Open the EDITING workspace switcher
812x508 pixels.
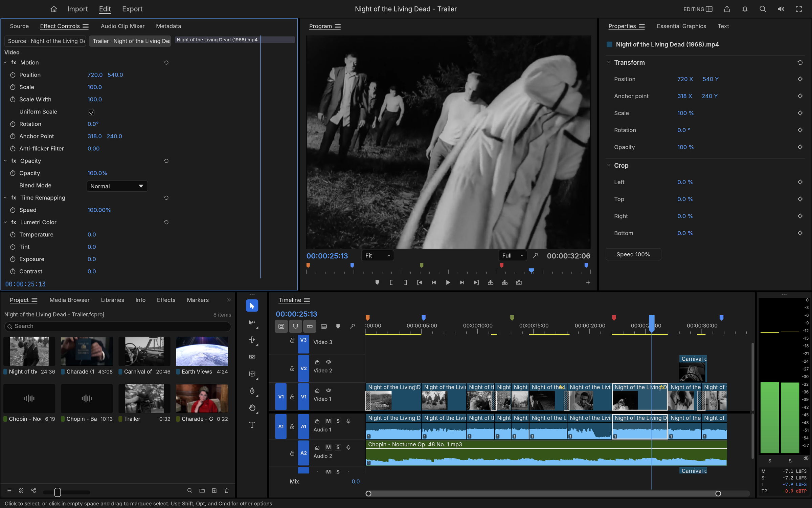point(698,9)
